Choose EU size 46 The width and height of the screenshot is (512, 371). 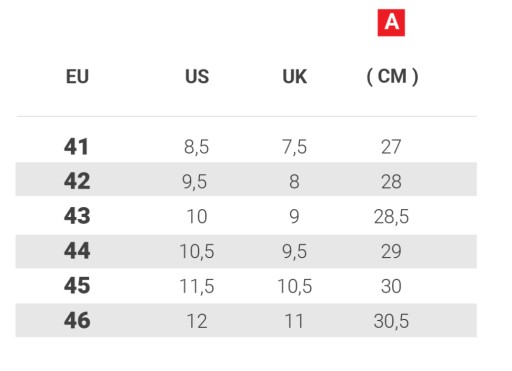77,321
